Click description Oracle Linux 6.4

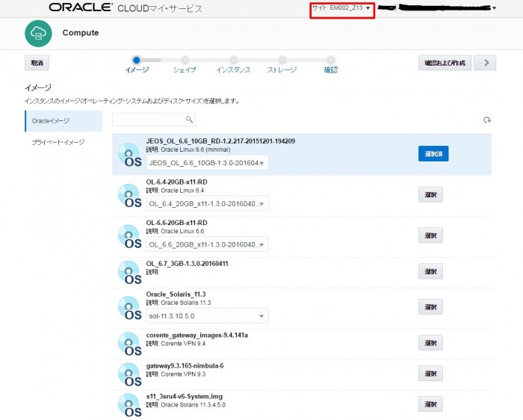[x=182, y=191]
